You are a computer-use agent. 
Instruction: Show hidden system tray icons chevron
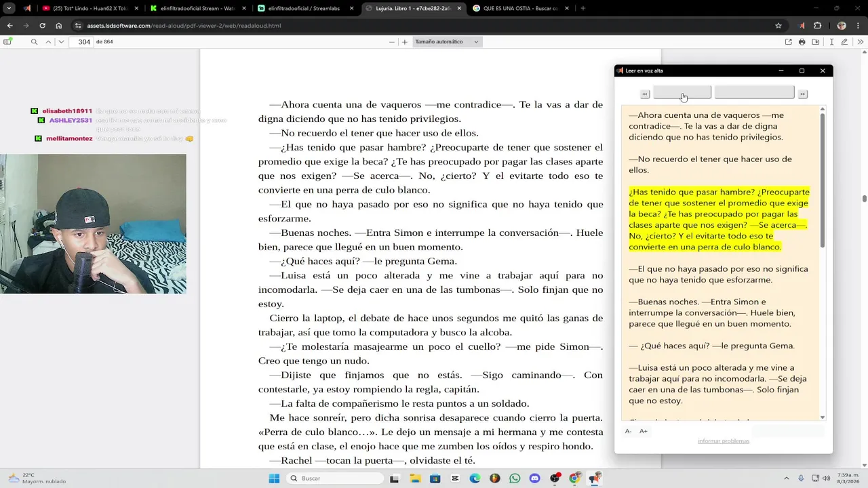point(787,479)
